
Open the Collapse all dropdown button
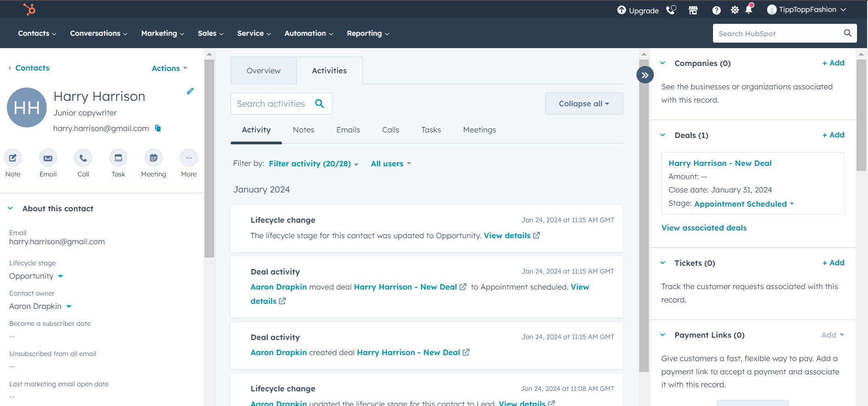(584, 104)
